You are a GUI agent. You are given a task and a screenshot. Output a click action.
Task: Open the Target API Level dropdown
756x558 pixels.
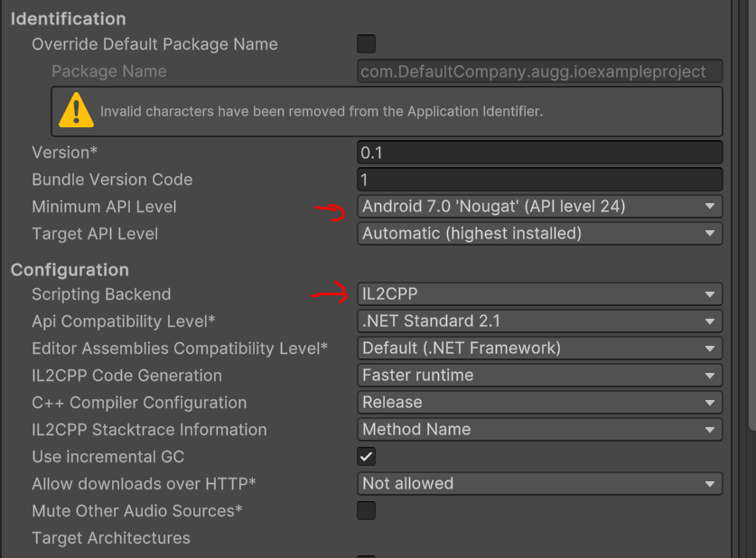(x=539, y=234)
